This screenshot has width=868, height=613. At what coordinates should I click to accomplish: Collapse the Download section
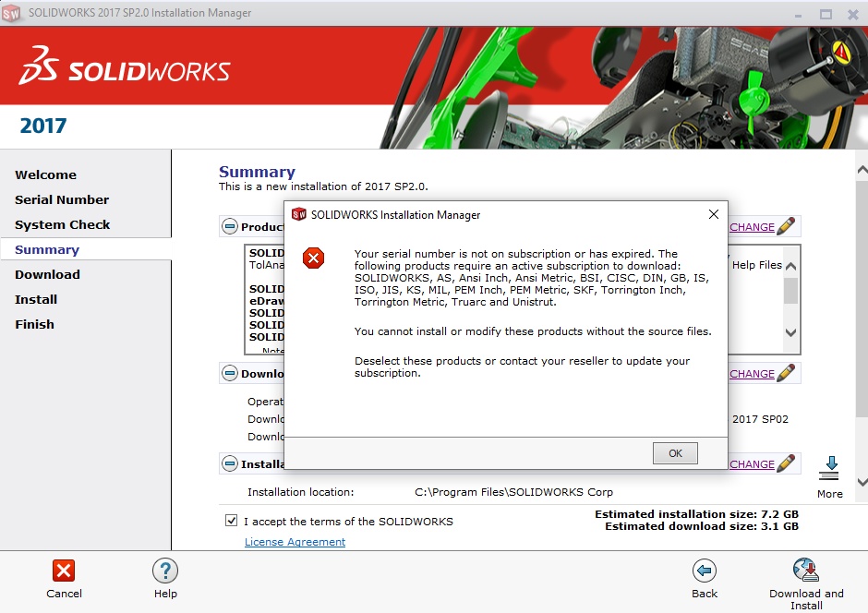pyautogui.click(x=230, y=373)
